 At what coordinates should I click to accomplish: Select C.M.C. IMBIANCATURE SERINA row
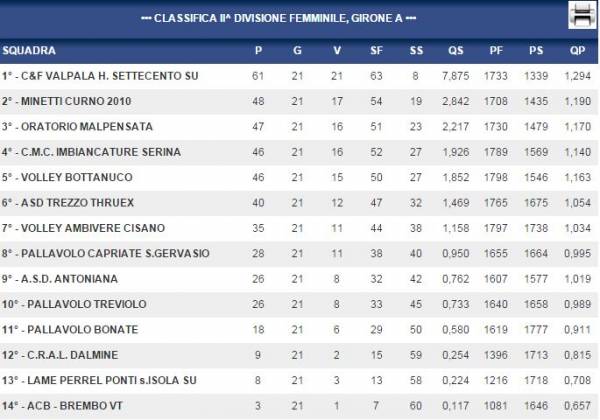pyautogui.click(x=298, y=152)
